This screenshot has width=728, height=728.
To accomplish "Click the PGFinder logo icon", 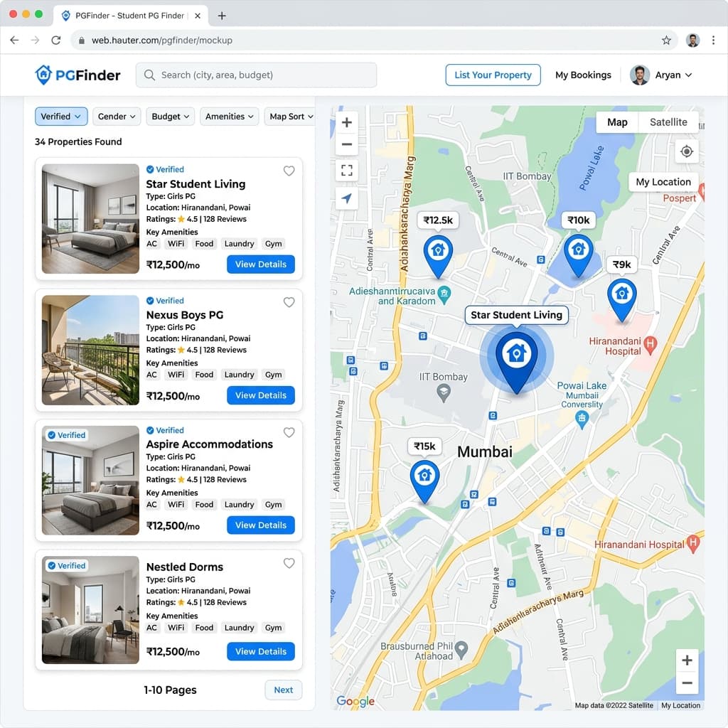I will [43, 75].
